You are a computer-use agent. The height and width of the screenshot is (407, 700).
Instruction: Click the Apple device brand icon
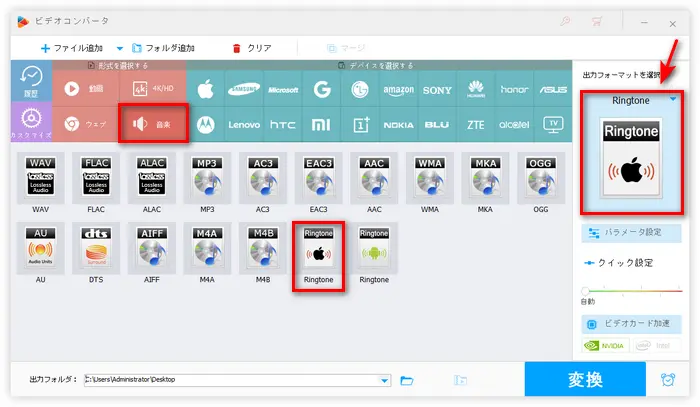coord(207,90)
